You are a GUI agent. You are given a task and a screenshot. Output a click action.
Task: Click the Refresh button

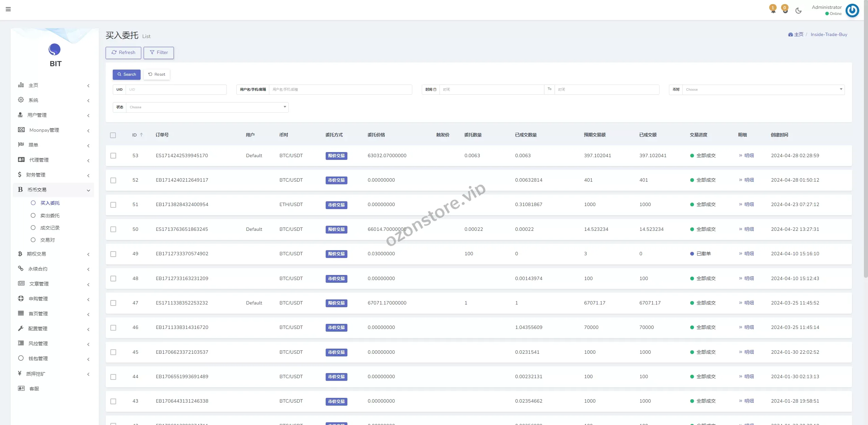point(123,53)
